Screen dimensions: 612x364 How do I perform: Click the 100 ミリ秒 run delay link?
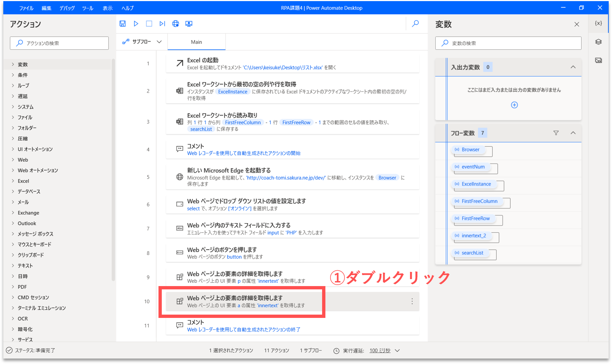coord(380,350)
